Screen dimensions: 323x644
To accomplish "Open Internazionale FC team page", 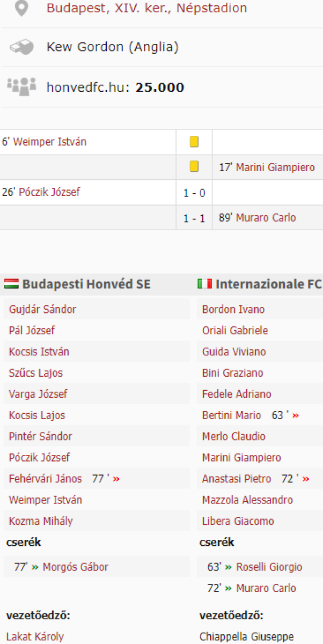I will [x=268, y=284].
